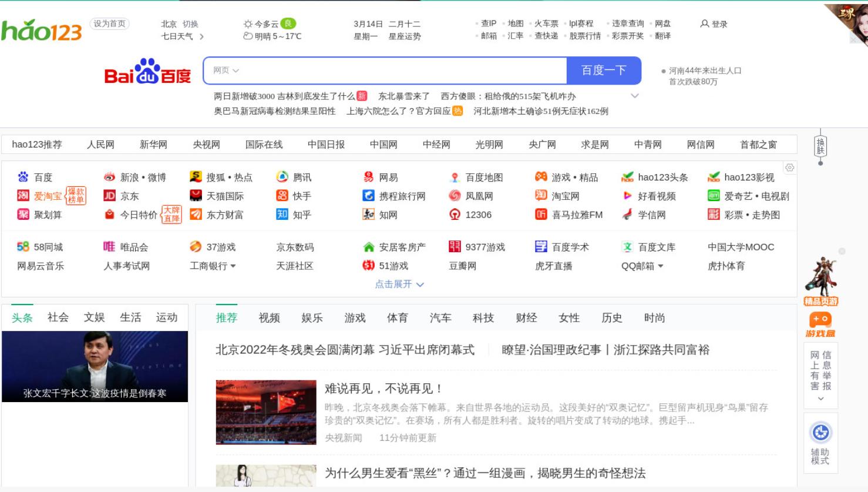Click the 安居客房产 house icon
This screenshot has width=868, height=492.
pos(368,247)
